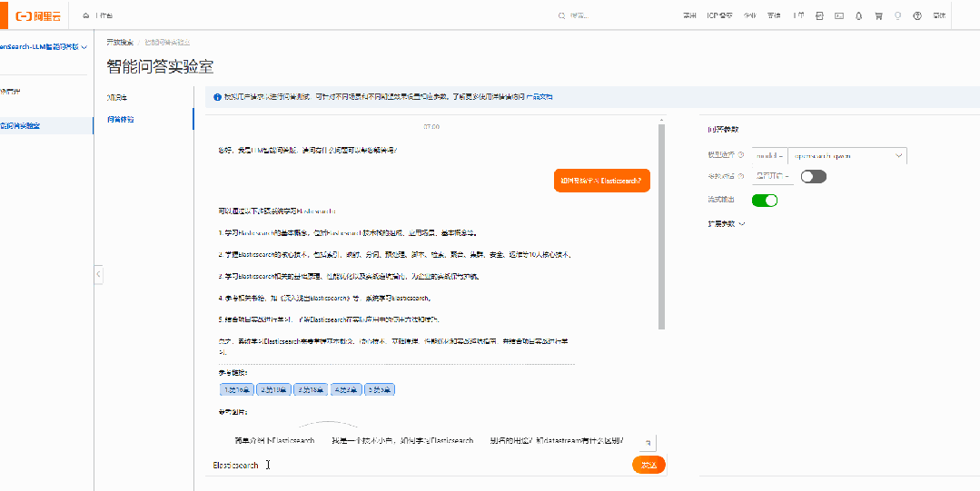Click the orange 发送 send button
Screen dimensions: 980x491
tap(648, 465)
